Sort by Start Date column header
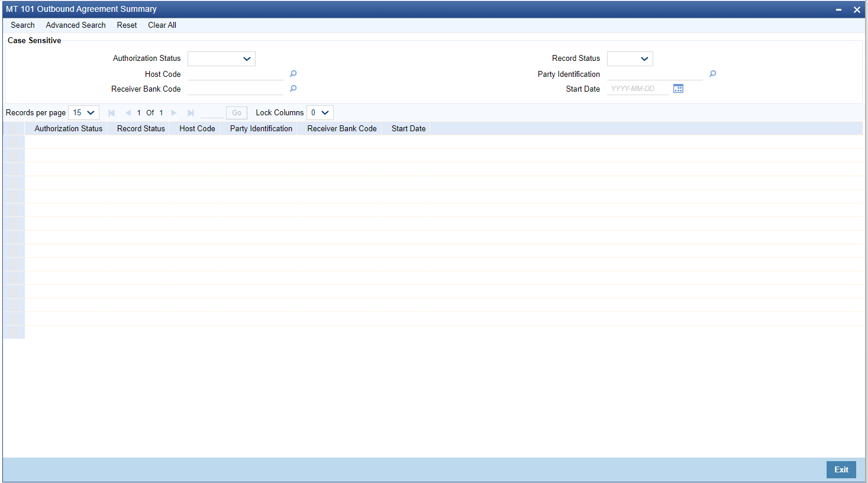868x483 pixels. coord(408,129)
